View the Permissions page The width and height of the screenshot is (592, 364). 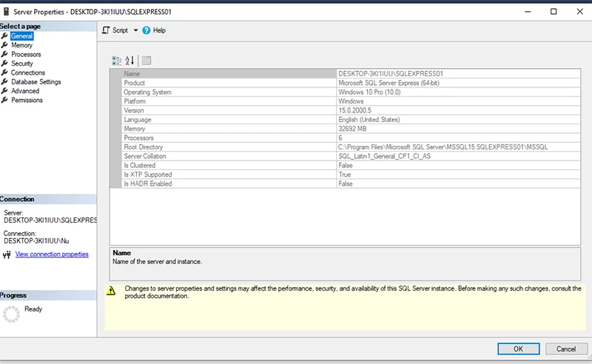click(x=27, y=100)
